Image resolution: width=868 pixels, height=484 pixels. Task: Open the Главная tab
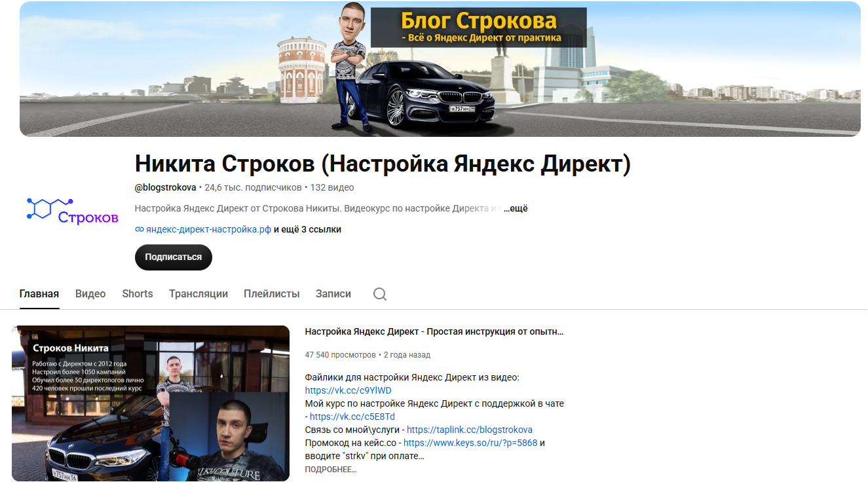pyautogui.click(x=39, y=294)
